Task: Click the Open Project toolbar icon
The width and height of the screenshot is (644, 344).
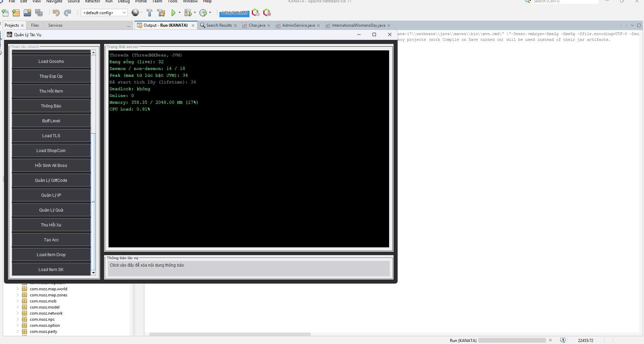Action: click(27, 13)
